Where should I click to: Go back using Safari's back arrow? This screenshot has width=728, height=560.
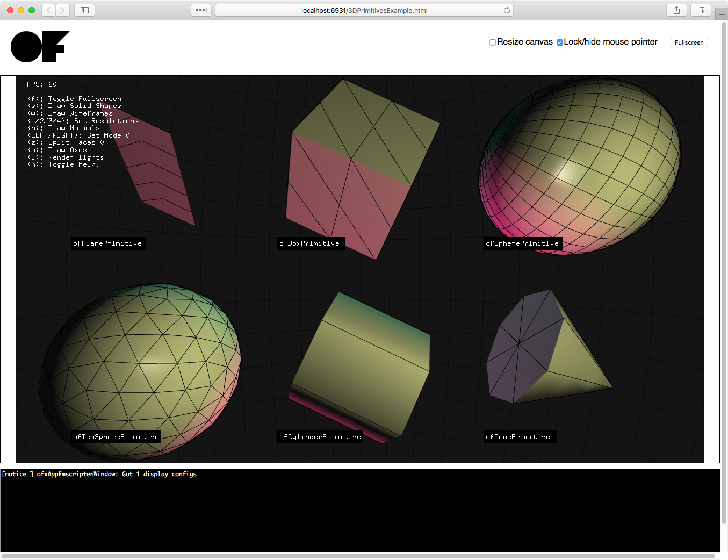pyautogui.click(x=48, y=10)
